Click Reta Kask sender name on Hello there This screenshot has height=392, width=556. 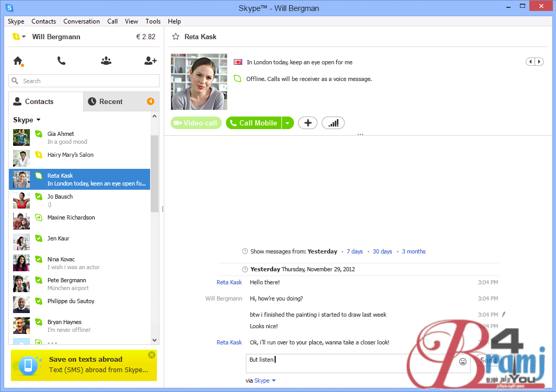(x=229, y=282)
